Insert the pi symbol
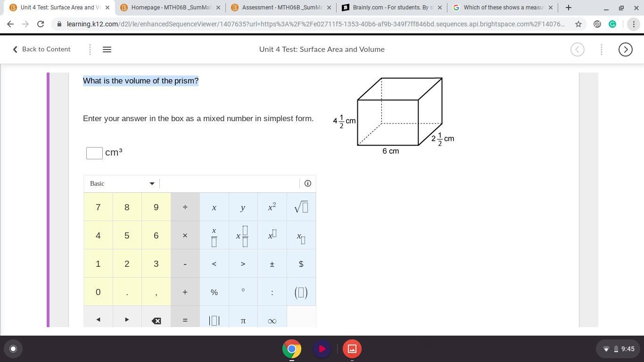Screen dimensions: 644x362 tap(243, 321)
